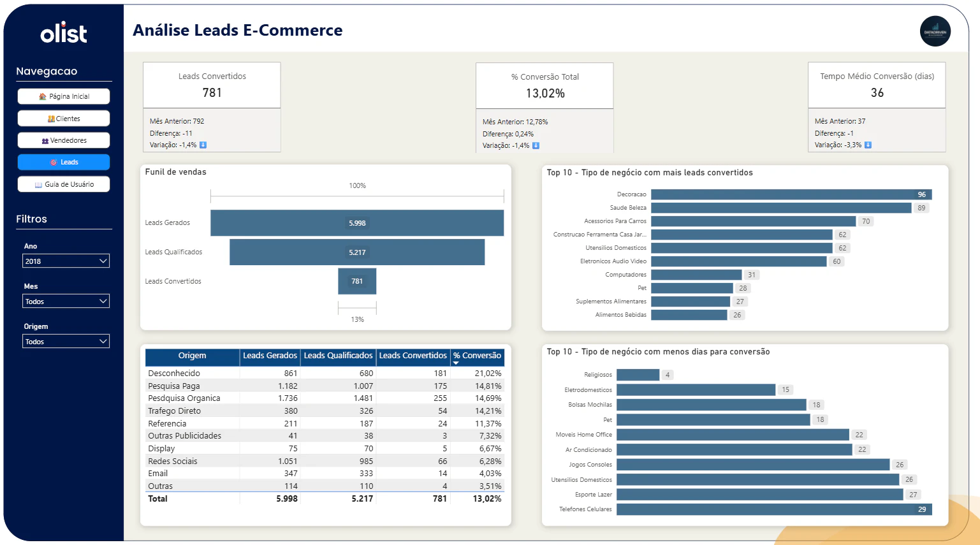This screenshot has width=980, height=545.
Task: Expand the Mes filter dropdown
Action: pos(66,301)
